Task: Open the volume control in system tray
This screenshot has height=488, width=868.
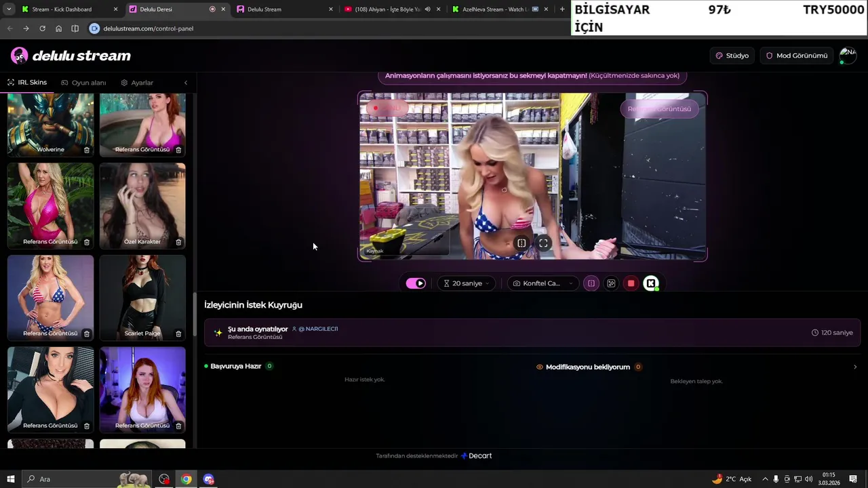Action: point(808,479)
